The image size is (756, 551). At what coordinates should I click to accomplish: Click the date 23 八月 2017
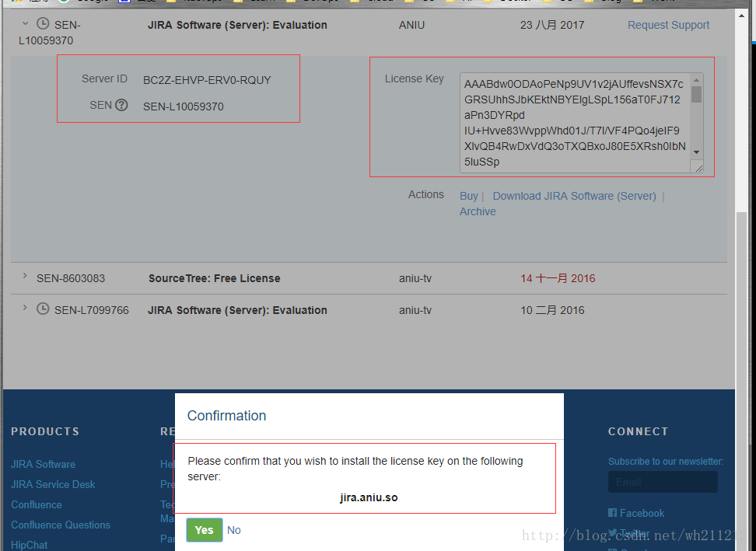click(552, 25)
